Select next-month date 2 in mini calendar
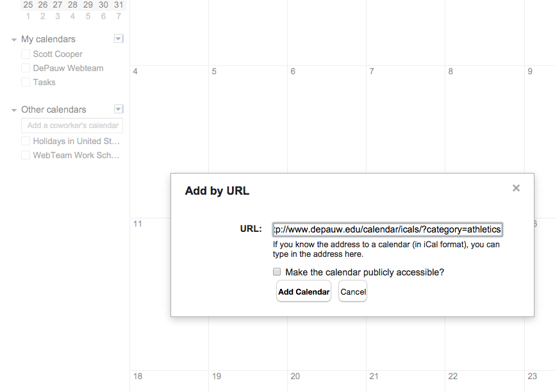 click(x=43, y=16)
